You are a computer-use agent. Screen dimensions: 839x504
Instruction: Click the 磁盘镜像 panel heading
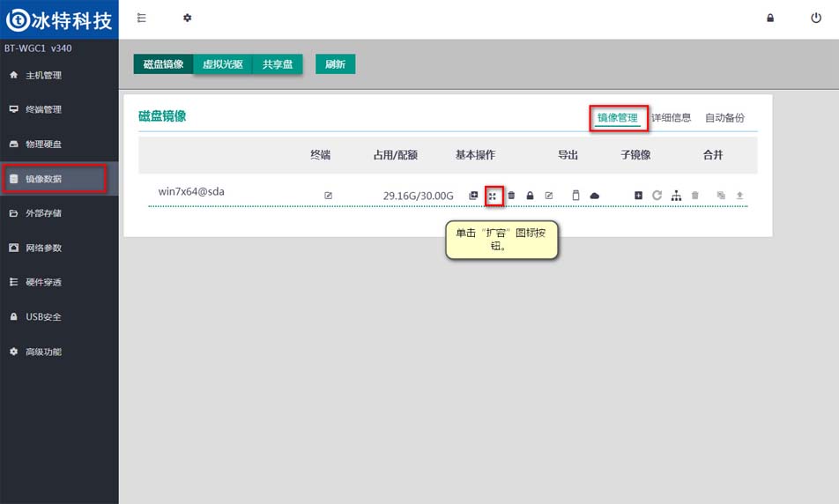click(x=162, y=116)
